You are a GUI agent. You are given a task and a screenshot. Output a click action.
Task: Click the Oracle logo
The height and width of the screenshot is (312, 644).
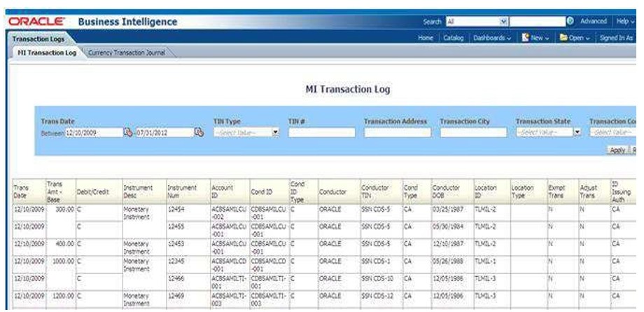click(36, 22)
